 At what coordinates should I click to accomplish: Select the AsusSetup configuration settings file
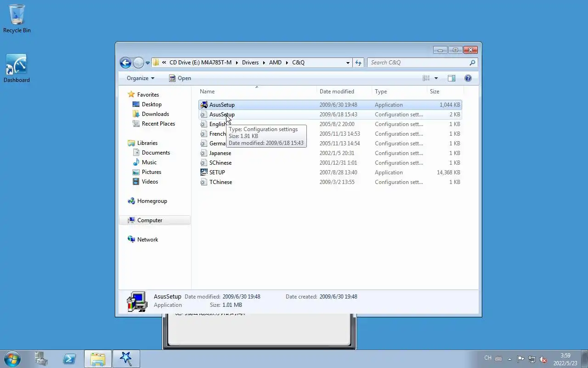click(330, 115)
